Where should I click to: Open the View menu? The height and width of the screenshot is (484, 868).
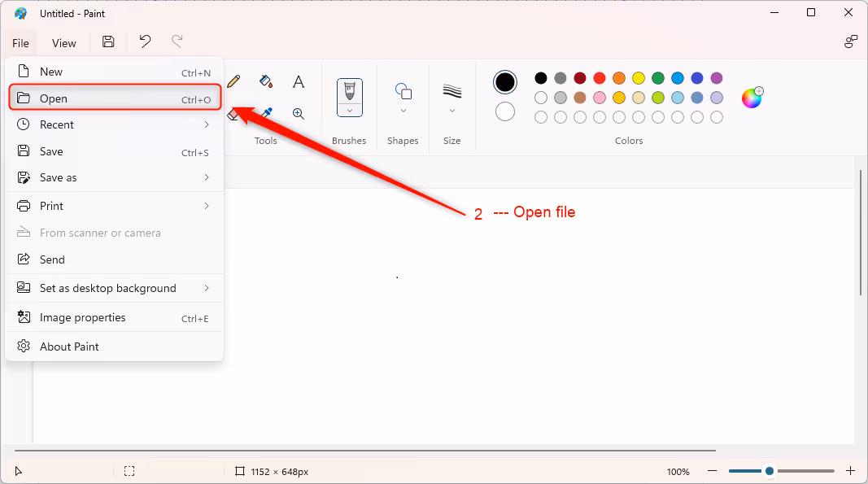[x=64, y=43]
